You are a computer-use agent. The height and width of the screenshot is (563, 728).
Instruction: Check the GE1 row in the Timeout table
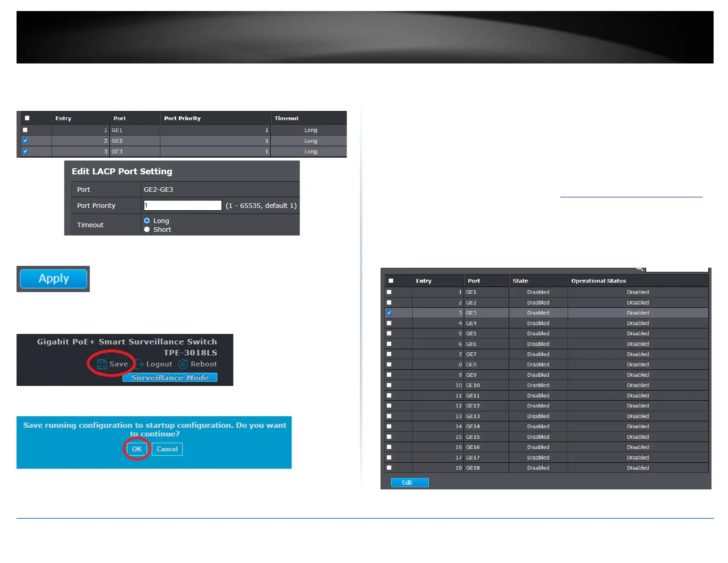(x=25, y=130)
